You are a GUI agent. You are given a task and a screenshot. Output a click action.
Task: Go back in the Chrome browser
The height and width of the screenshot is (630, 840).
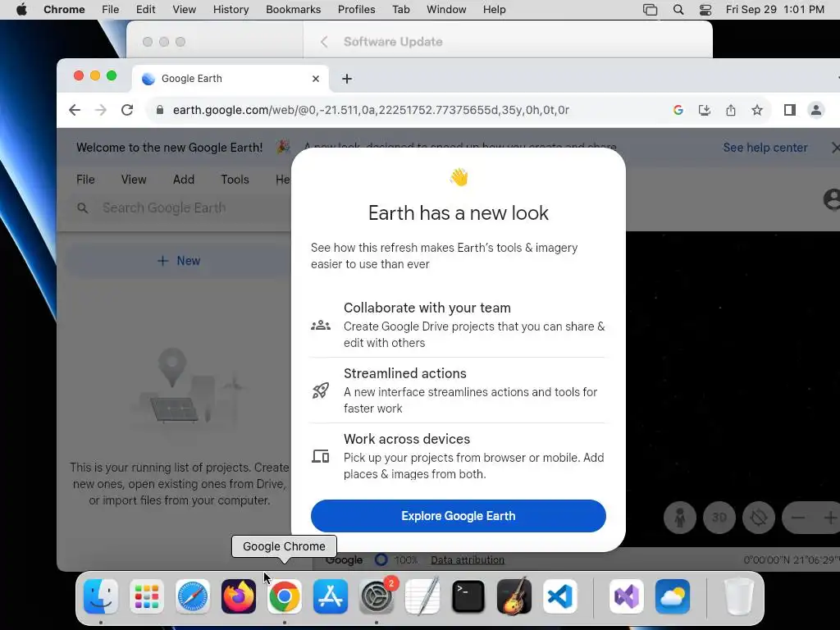(75, 110)
